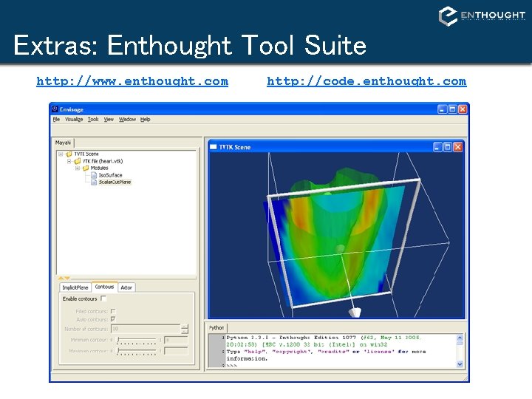Open the Visualize menu

[x=74, y=119]
